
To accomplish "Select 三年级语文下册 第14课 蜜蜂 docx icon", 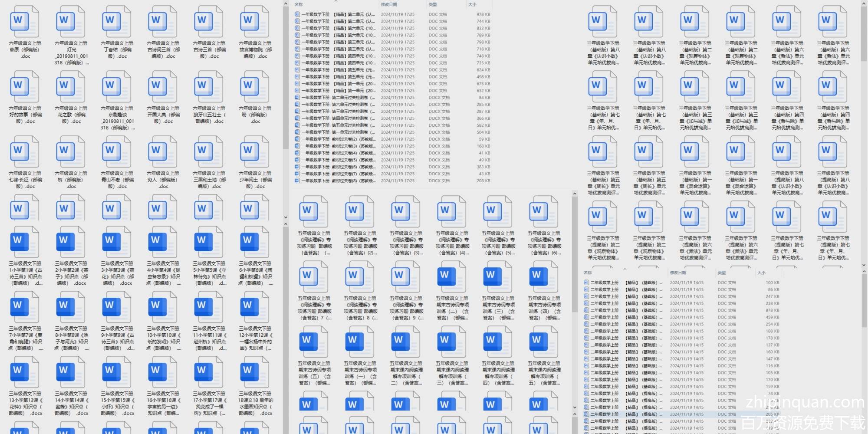I will (71, 372).
